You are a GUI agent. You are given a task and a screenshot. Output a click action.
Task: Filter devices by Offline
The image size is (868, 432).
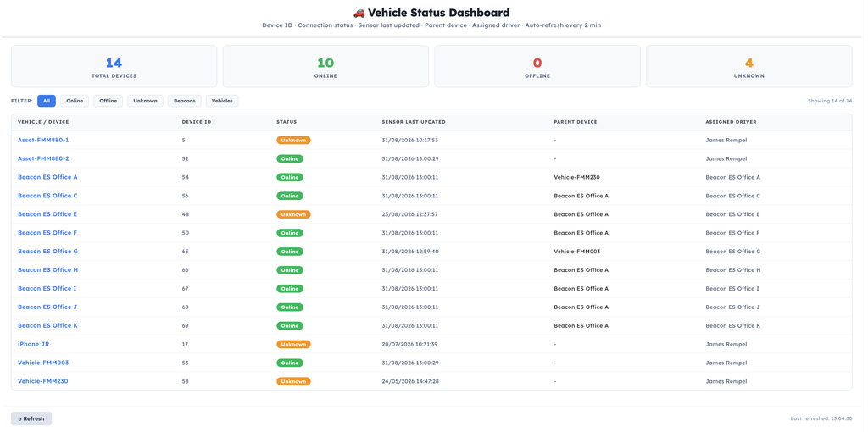click(x=108, y=101)
